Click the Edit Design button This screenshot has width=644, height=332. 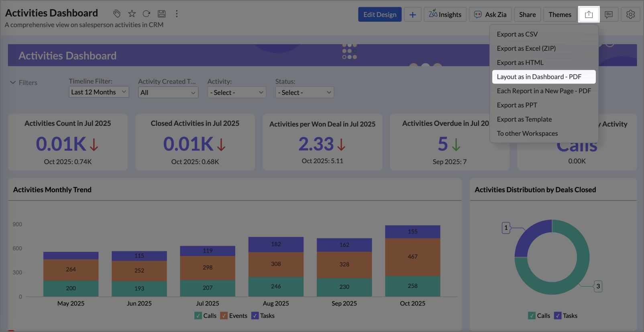(379, 14)
